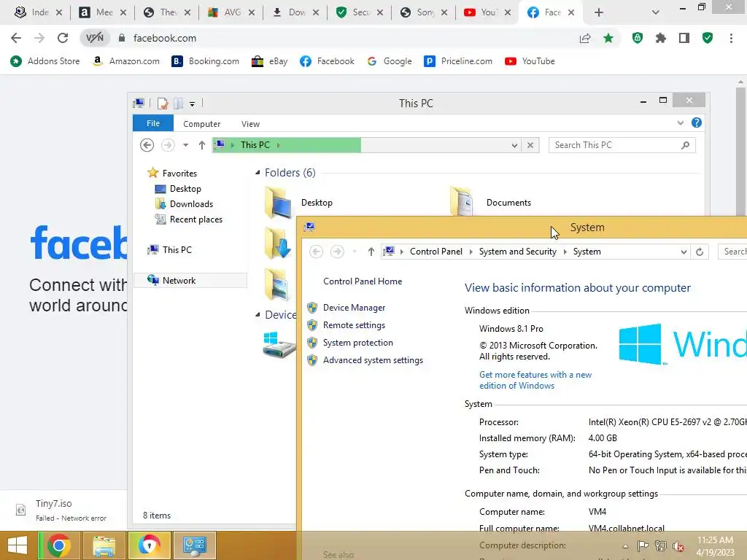This screenshot has width=747, height=560.
Task: Open the Desktop folder in Folders group
Action: point(278,202)
